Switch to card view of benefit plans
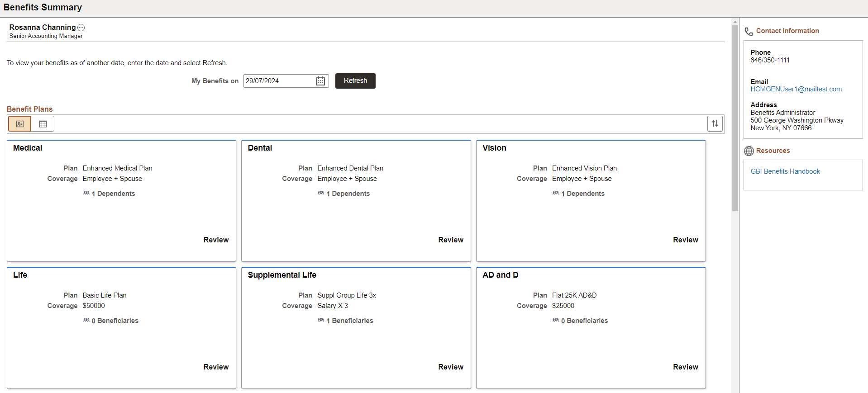Screen dimensions: 868x393 tap(20, 124)
